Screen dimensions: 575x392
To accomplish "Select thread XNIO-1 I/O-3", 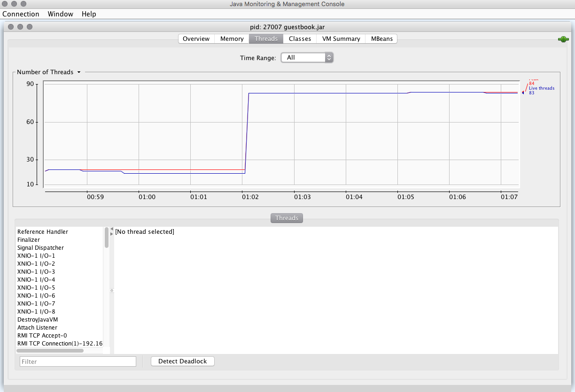I will (59, 272).
